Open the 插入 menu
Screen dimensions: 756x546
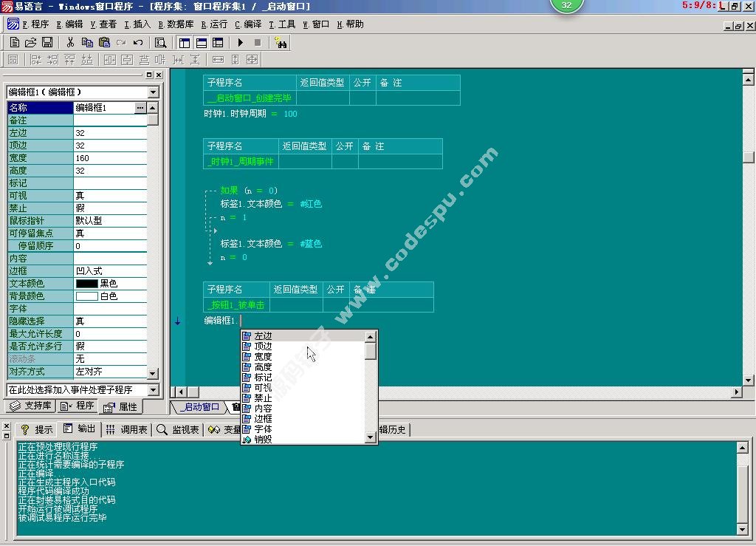[137, 24]
